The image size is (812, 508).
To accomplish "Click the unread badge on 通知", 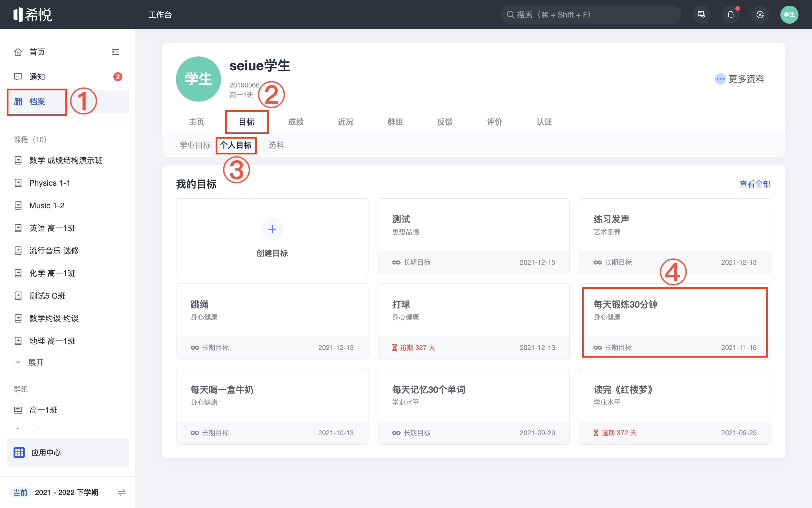I will click(118, 77).
